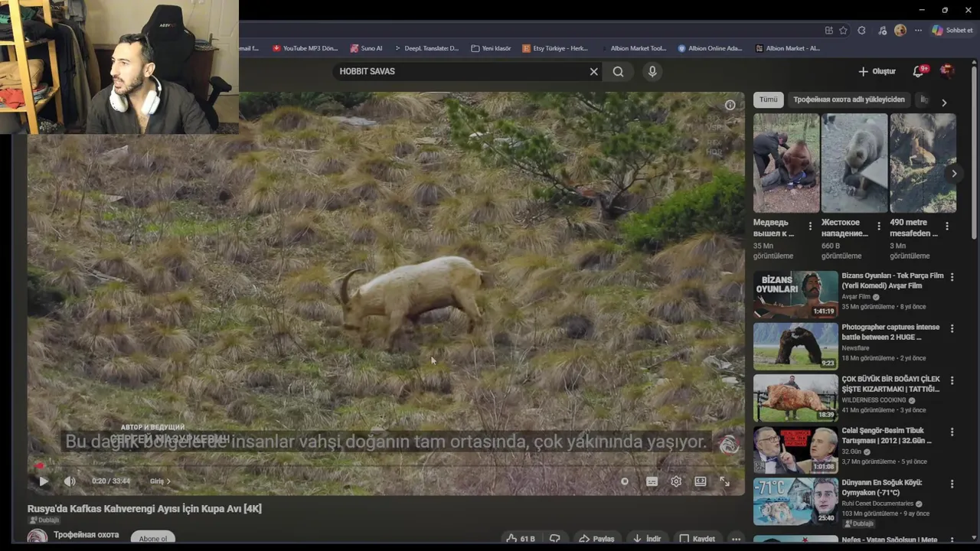
Task: Open options for '490 metre mesafeden' short
Action: click(947, 227)
